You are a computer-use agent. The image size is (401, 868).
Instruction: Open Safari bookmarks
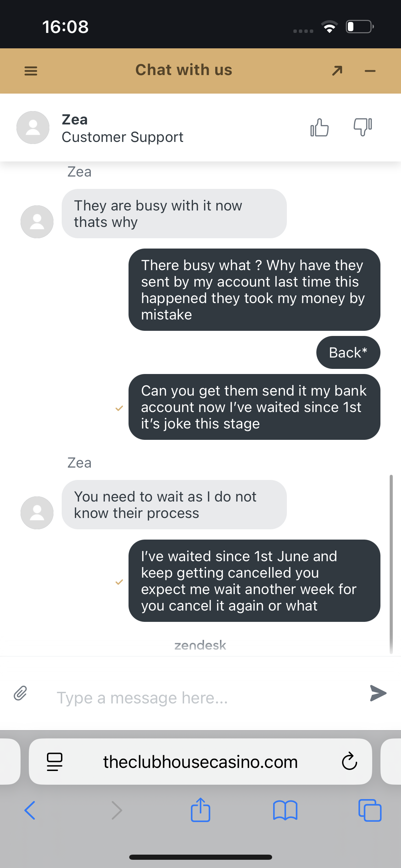click(285, 810)
